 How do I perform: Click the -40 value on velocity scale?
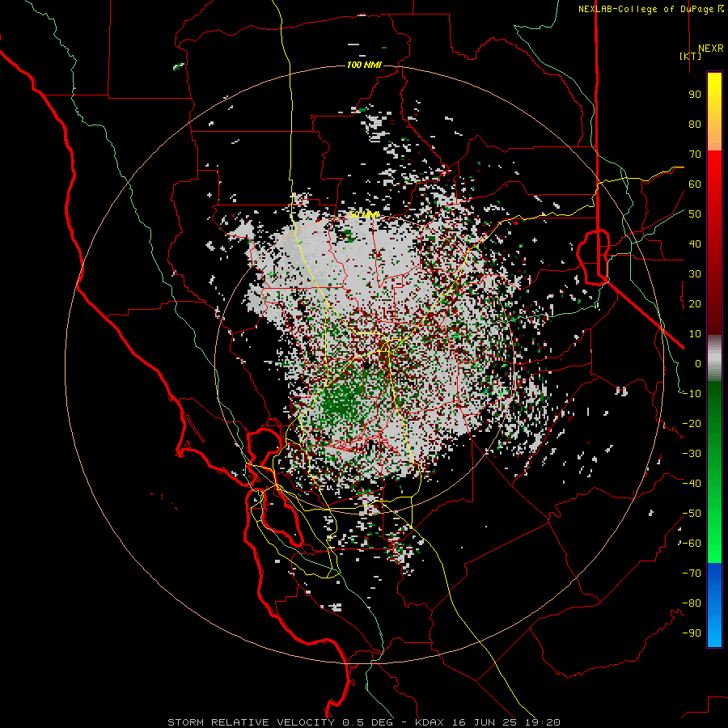tap(692, 484)
